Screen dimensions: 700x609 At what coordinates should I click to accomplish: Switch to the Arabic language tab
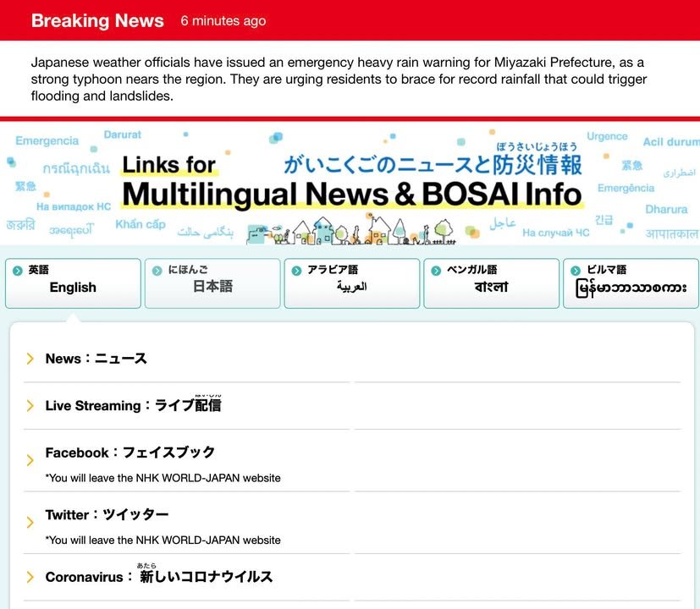(x=351, y=283)
